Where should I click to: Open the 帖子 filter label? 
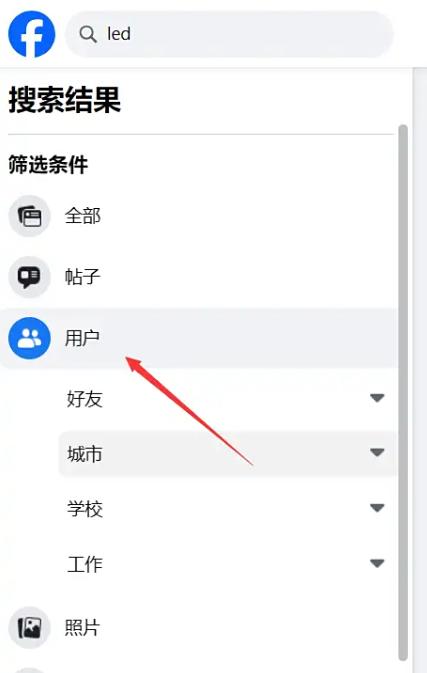[83, 277]
